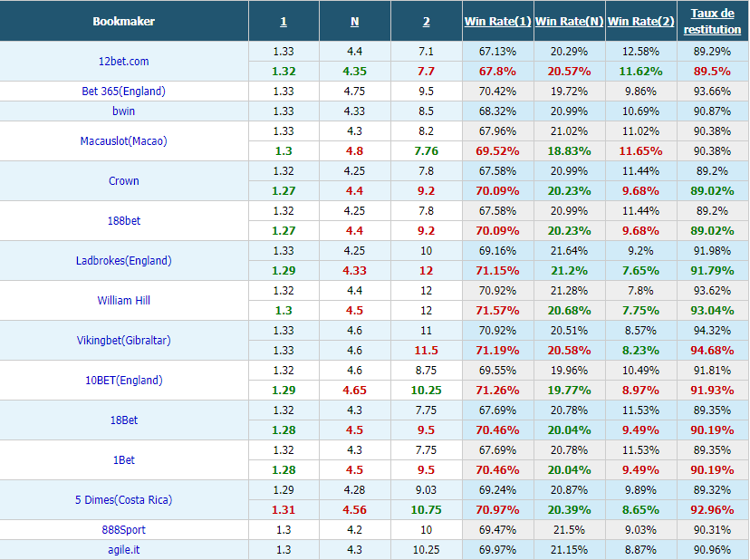Screen dimensions: 750x560
Task: Open the Vikingbet(Gibraltar) link
Action: click(x=124, y=341)
